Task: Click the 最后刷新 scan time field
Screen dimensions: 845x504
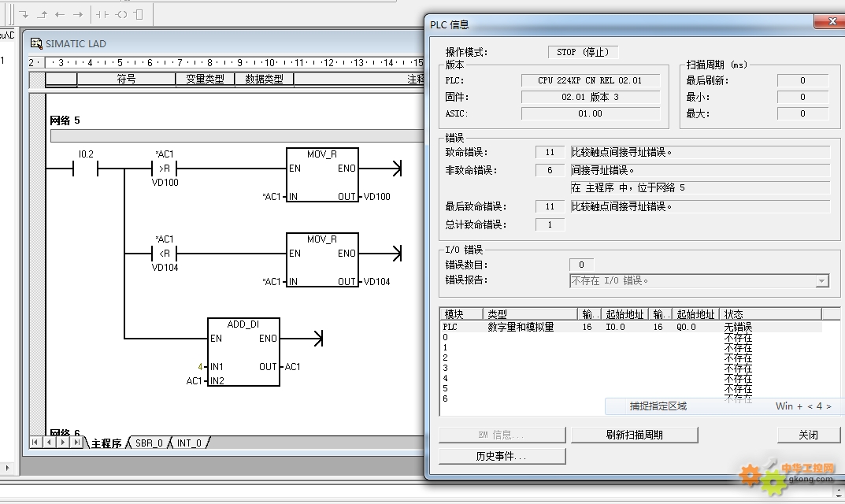Action: coord(802,80)
